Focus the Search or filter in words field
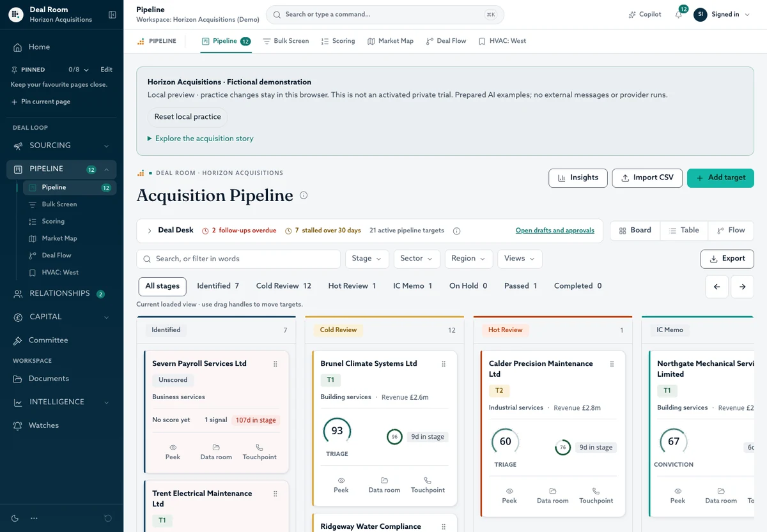The width and height of the screenshot is (767, 532). tap(238, 259)
